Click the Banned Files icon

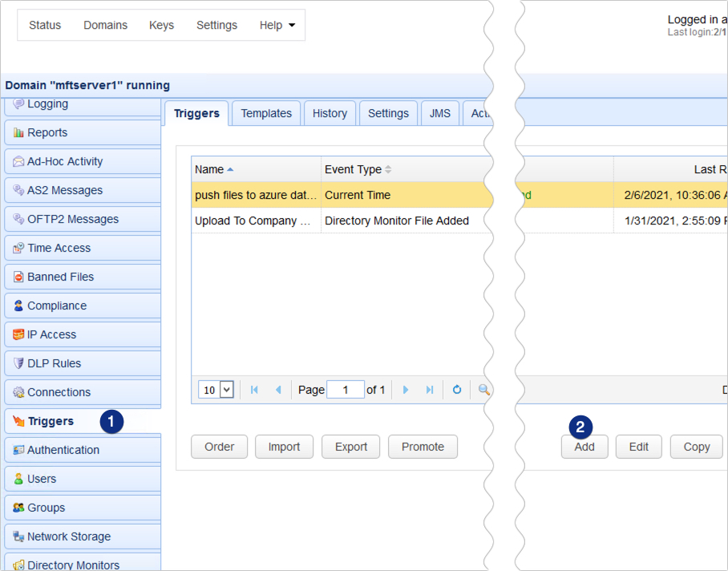pos(18,277)
